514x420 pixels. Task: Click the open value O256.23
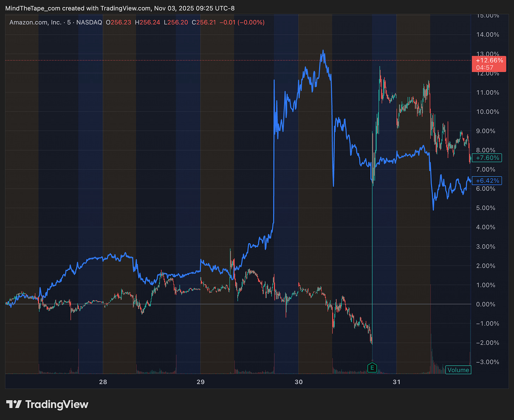[x=118, y=22]
